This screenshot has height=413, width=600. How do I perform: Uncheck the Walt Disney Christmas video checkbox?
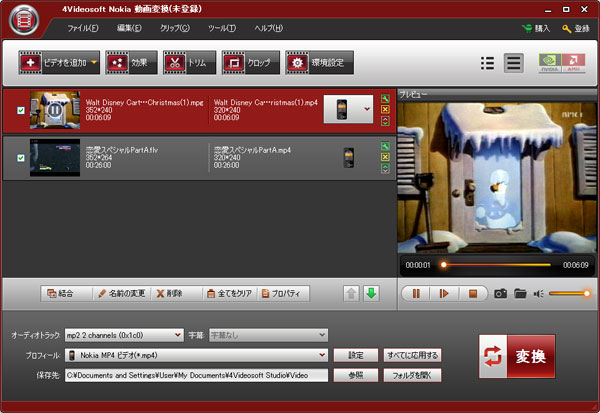coord(21,110)
